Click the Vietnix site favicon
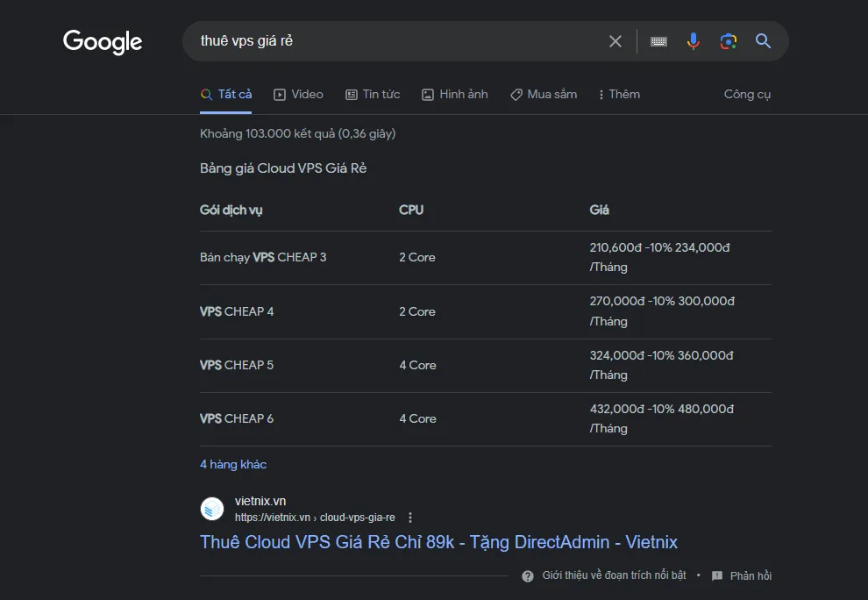The width and height of the screenshot is (868, 600). tap(212, 509)
